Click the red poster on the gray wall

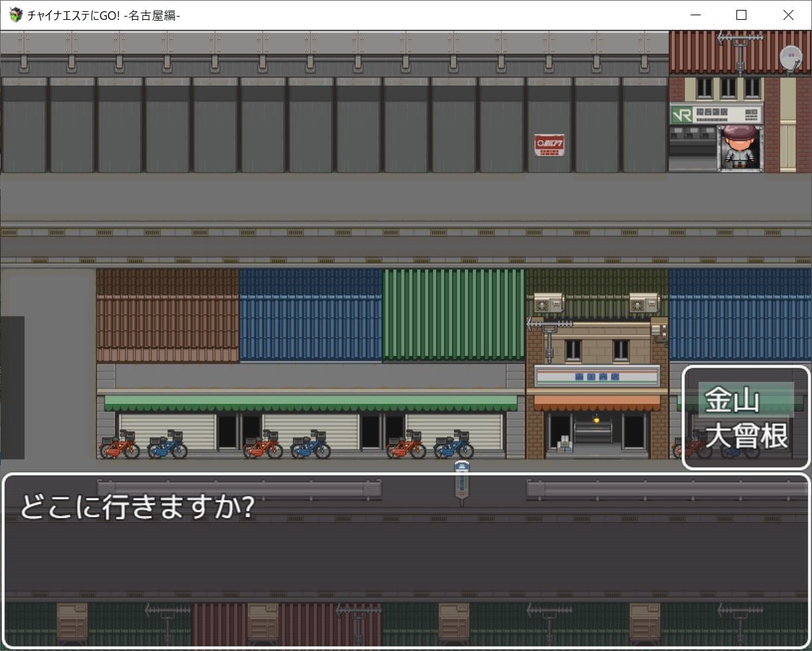pyautogui.click(x=550, y=145)
